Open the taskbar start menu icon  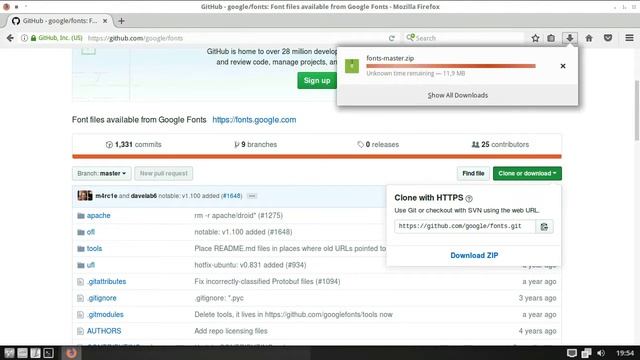coord(9,353)
